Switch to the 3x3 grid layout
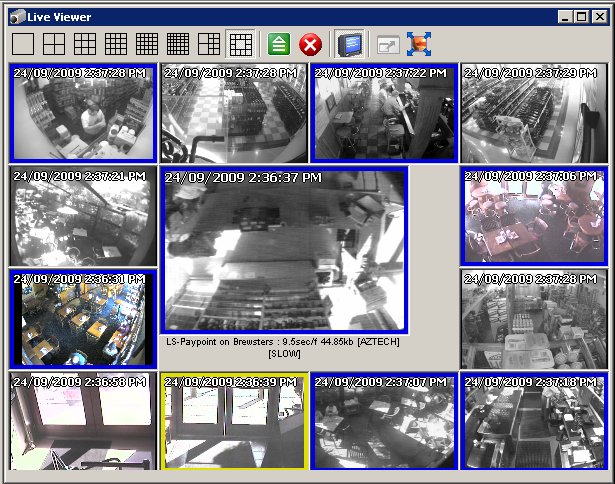The height and width of the screenshot is (484, 615). [x=85, y=44]
